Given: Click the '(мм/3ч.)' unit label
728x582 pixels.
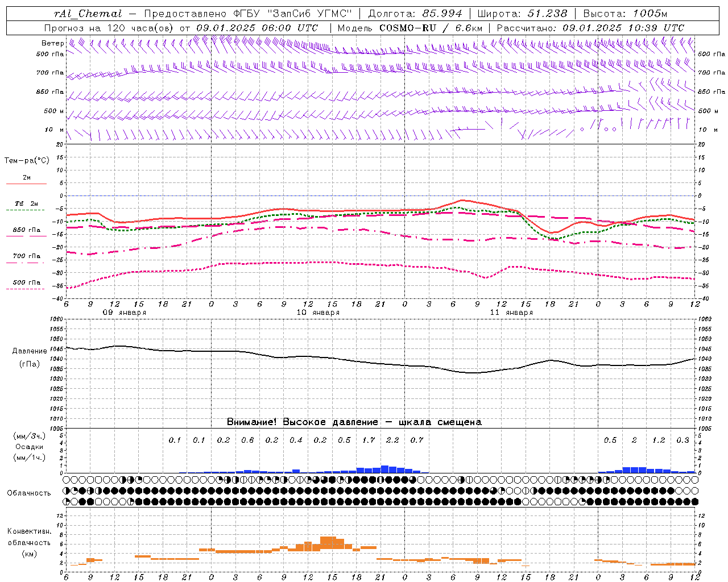Looking at the screenshot, I should [30, 436].
